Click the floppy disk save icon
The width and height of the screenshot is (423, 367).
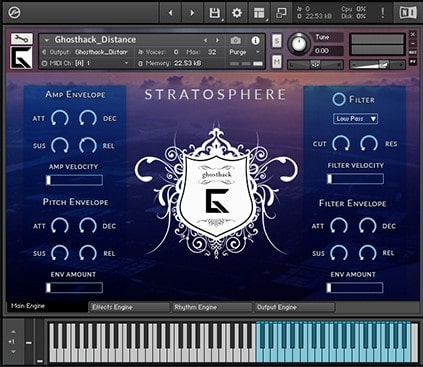pyautogui.click(x=215, y=13)
